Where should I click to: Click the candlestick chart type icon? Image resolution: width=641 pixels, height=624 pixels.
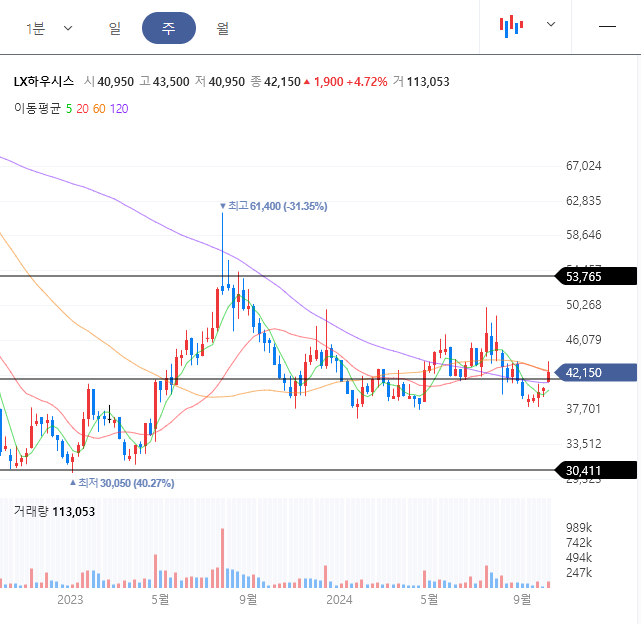pos(511,26)
